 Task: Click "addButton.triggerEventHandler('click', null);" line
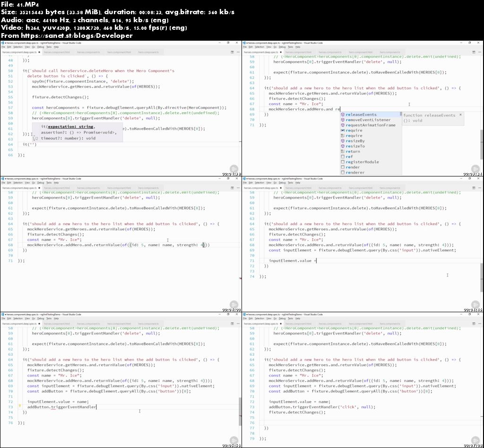click(322, 407)
